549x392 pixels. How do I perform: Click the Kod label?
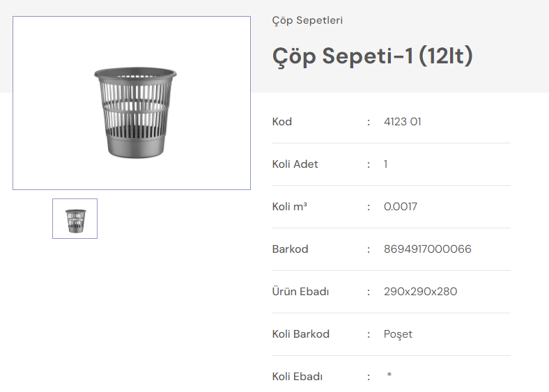tap(282, 122)
